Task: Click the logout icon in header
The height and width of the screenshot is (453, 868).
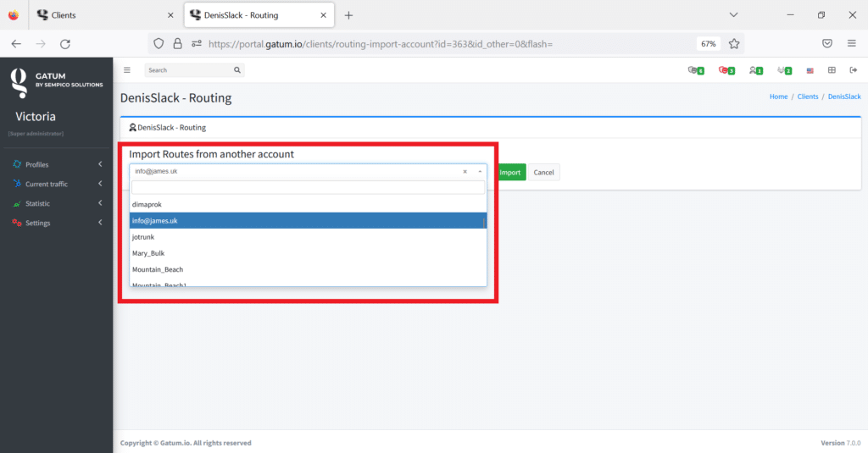Action: 853,70
